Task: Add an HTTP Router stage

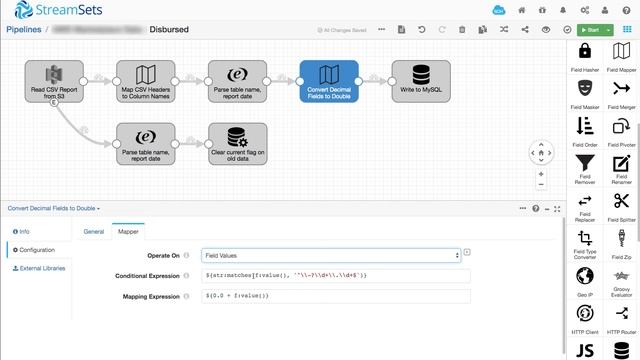Action: (621, 319)
